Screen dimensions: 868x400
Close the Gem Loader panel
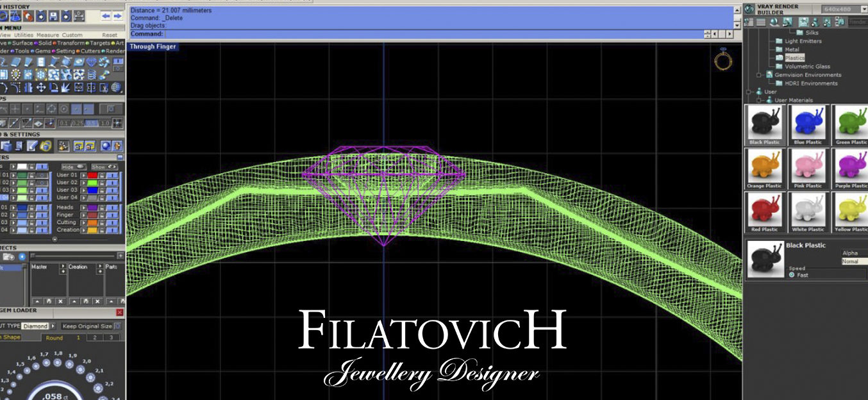tap(120, 312)
